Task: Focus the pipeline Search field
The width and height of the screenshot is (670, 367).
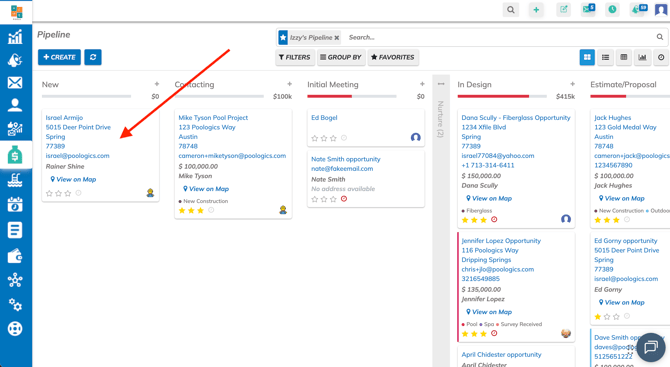Action: tap(500, 38)
